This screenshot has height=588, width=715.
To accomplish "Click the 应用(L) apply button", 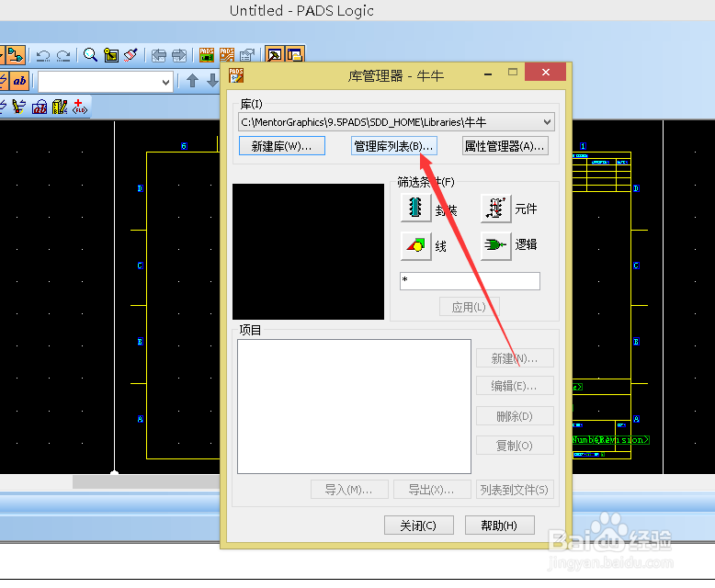I will click(x=470, y=307).
